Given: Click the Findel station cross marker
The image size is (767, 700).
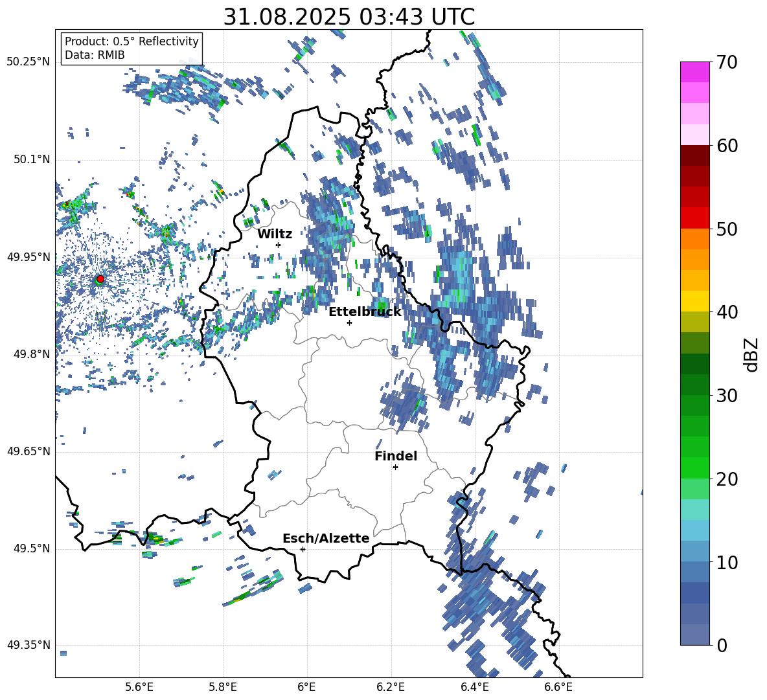Looking at the screenshot, I should pos(395,468).
